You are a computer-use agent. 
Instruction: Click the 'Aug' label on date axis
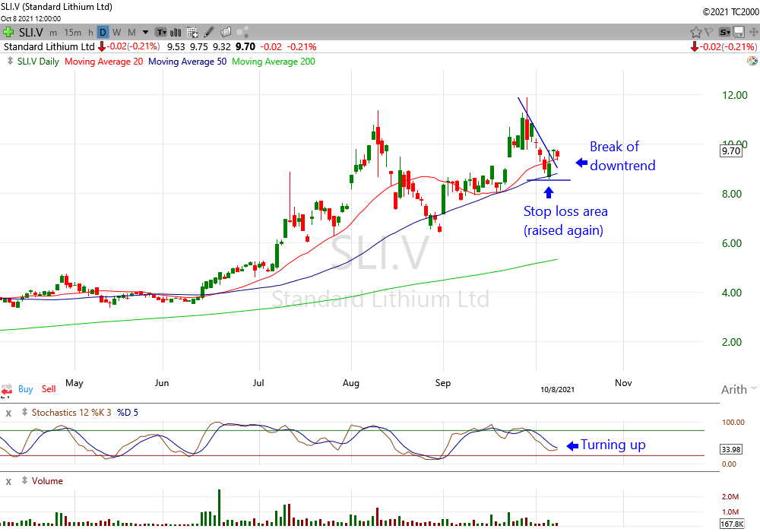[351, 383]
